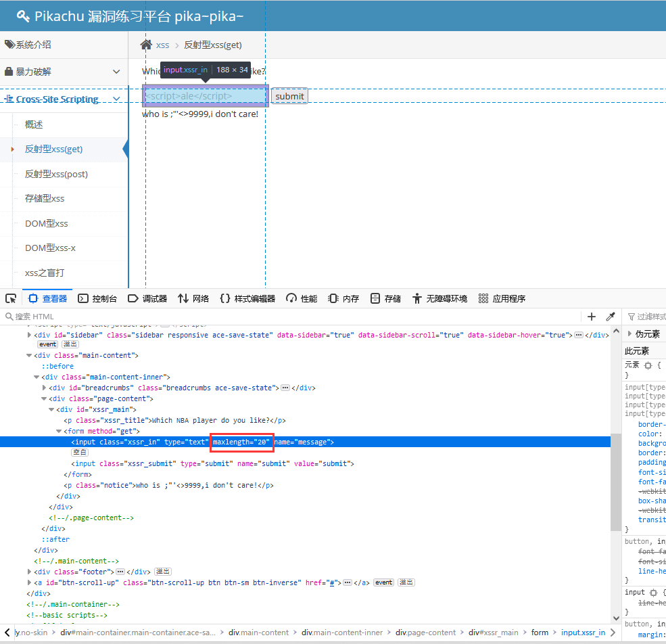Click the element picker icon in devtools

click(x=11, y=299)
